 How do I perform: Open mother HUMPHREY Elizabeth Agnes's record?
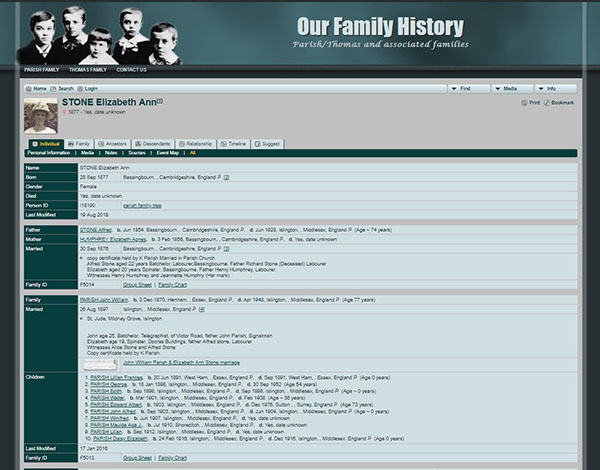[x=113, y=239]
